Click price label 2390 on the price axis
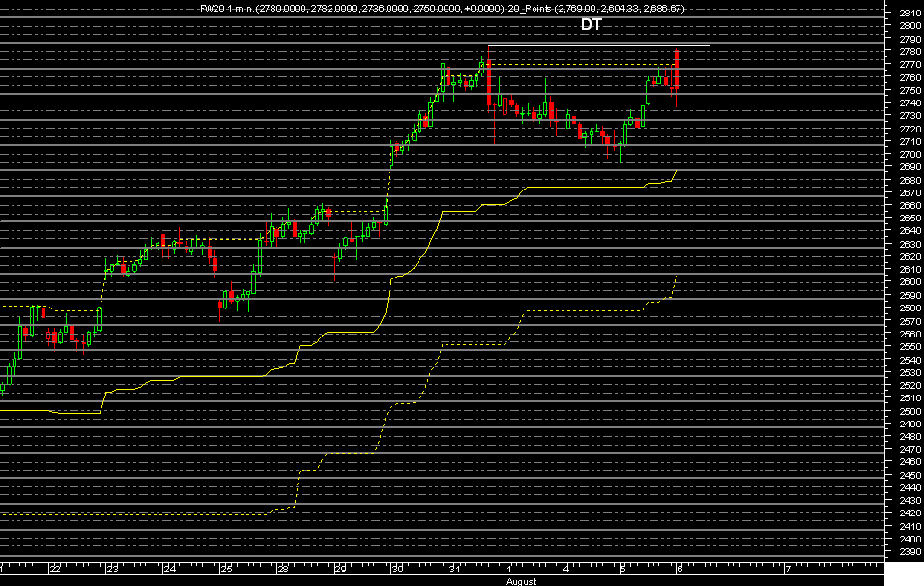Viewport: 924px width, 586px height. click(x=911, y=552)
